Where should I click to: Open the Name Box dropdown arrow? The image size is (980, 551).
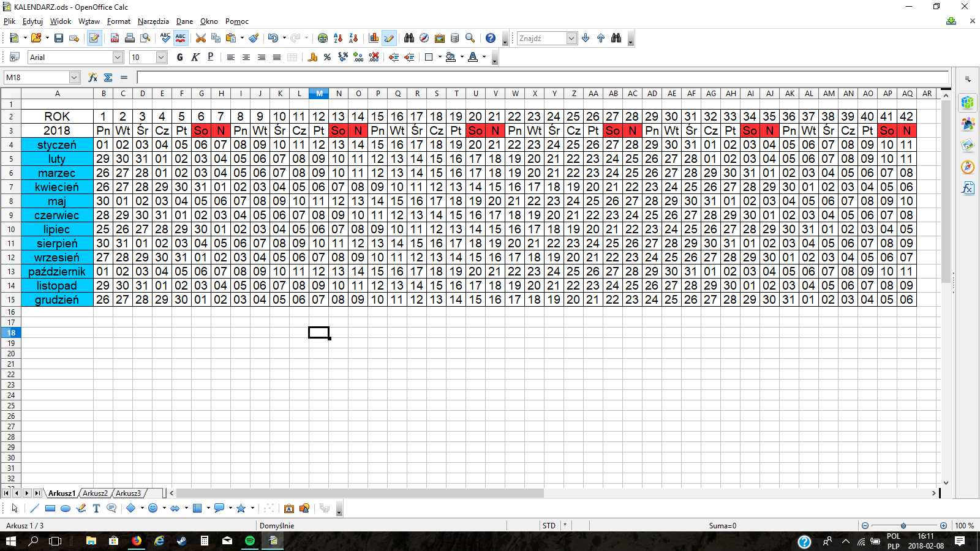74,77
